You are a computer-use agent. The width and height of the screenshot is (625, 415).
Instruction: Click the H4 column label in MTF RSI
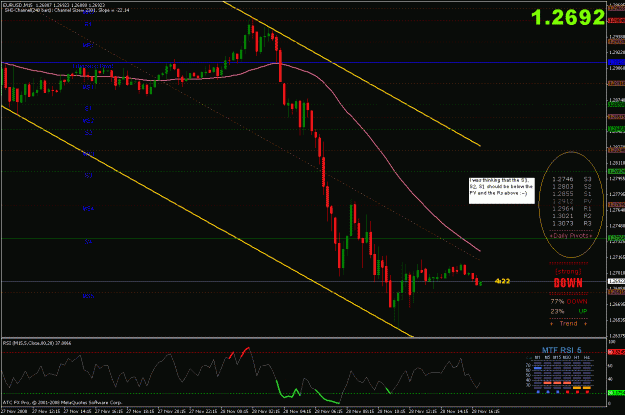587,358
